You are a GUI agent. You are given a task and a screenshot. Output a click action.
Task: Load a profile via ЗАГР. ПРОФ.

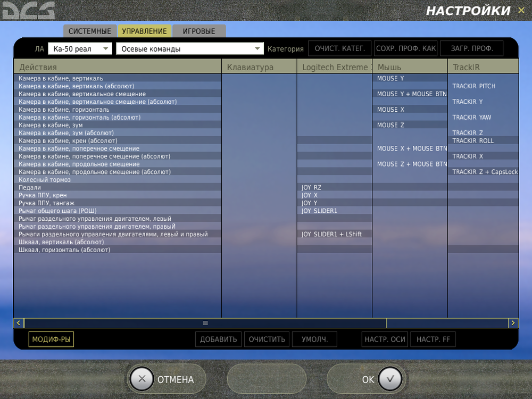point(471,48)
